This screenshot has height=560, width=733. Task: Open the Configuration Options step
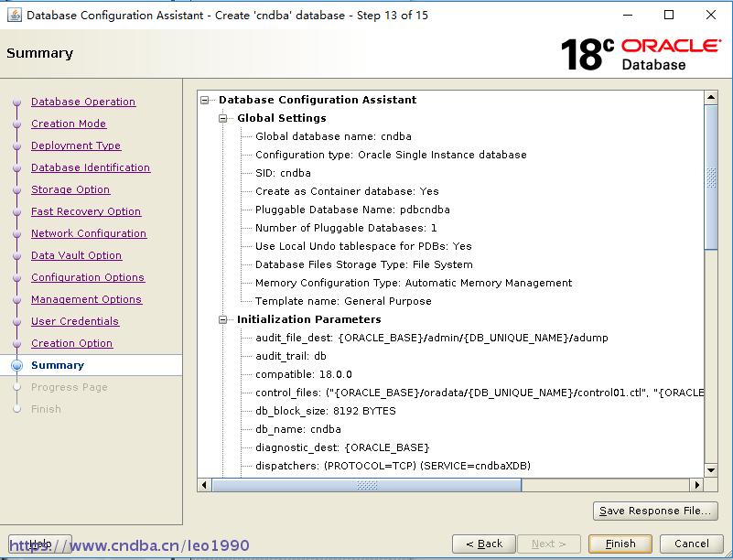88,277
